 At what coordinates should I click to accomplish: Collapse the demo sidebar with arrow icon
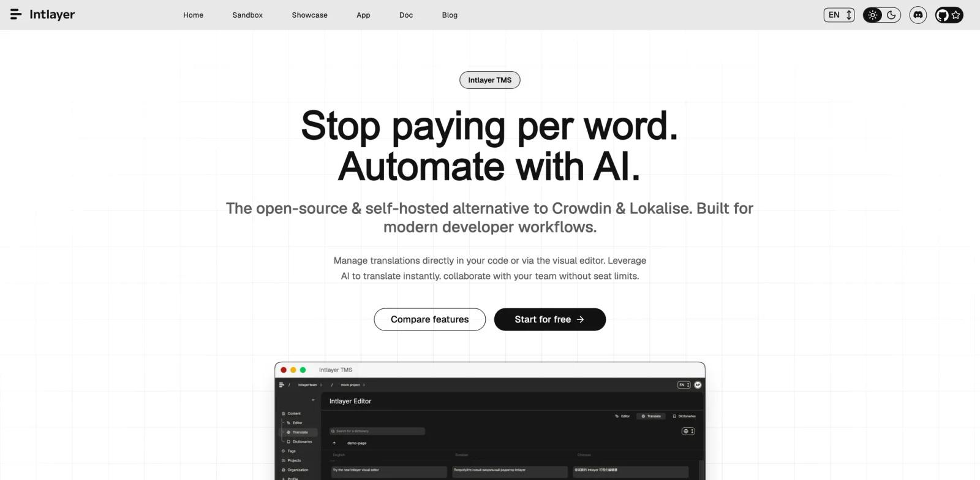[313, 400]
